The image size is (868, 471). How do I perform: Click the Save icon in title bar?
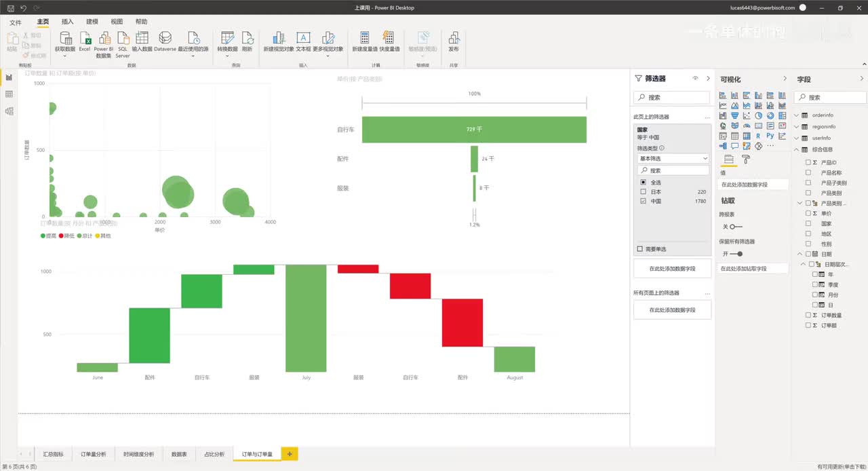click(x=10, y=7)
